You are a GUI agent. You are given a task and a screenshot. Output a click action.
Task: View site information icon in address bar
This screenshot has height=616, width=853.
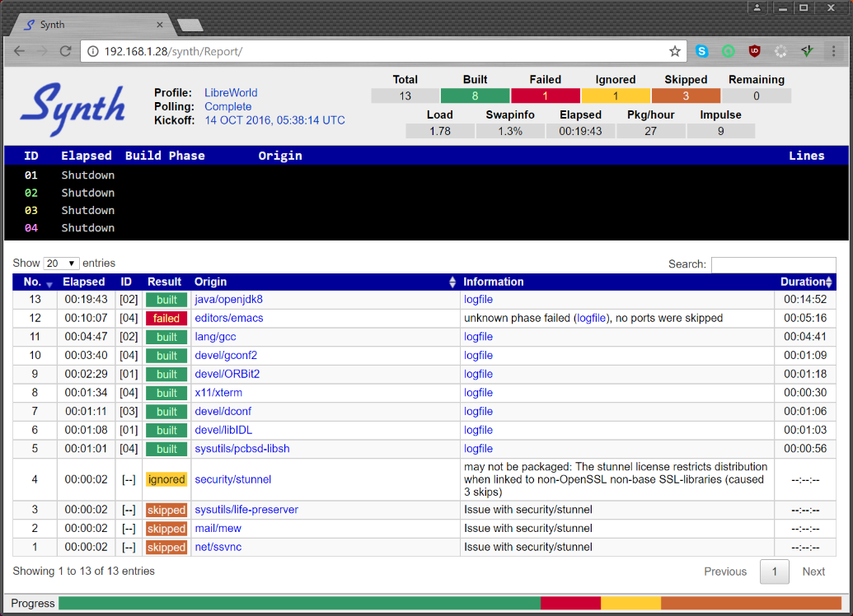click(92, 51)
